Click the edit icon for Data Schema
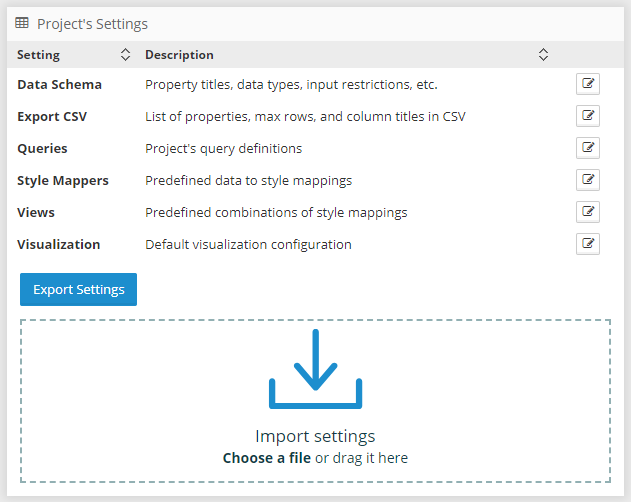Screen dimensions: 631x502 (x=588, y=84)
